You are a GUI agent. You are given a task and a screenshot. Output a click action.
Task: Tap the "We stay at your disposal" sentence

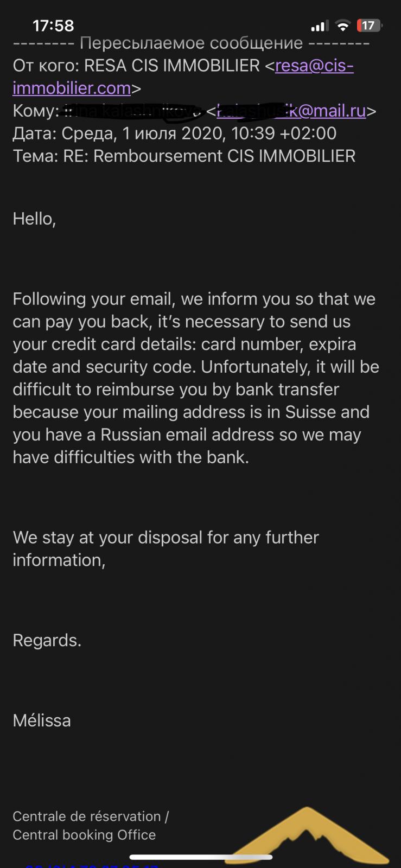pyautogui.click(x=166, y=548)
